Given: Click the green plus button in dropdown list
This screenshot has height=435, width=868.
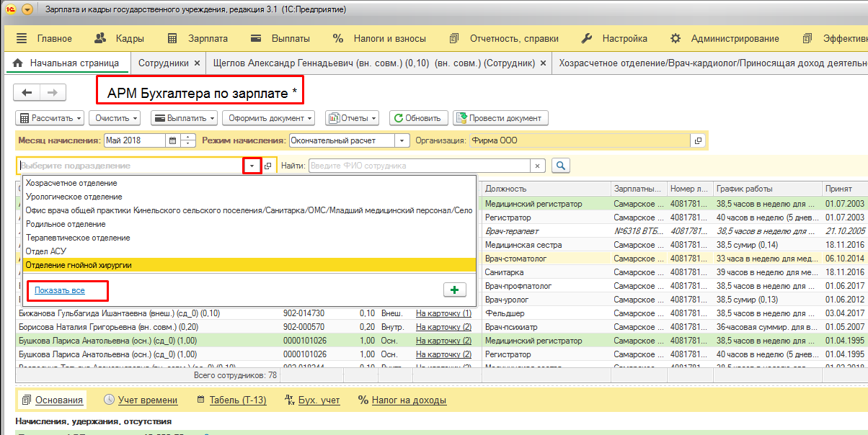Looking at the screenshot, I should [454, 290].
